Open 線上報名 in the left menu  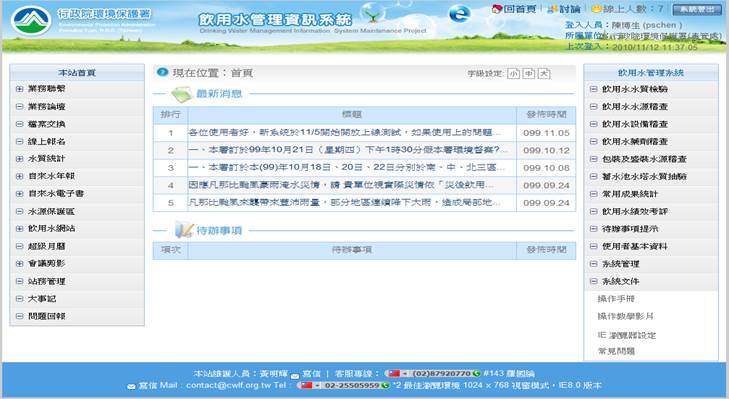click(46, 141)
